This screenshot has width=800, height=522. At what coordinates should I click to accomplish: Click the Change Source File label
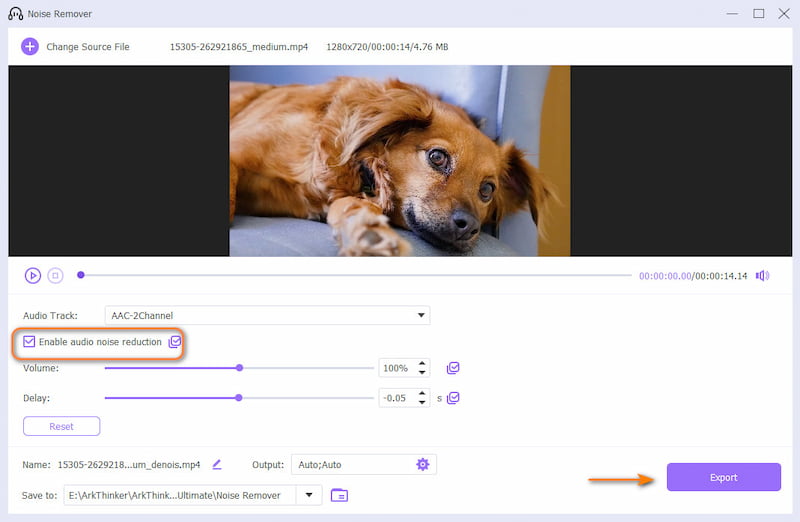tap(88, 46)
